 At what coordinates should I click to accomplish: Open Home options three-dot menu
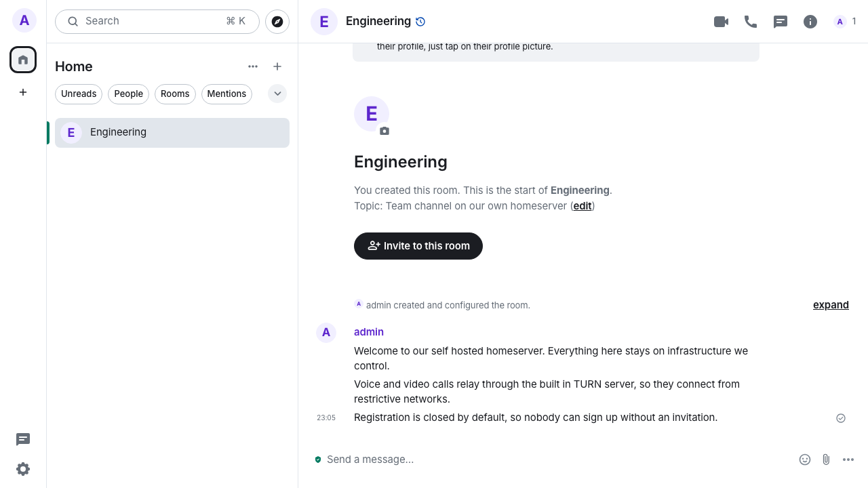pos(253,66)
